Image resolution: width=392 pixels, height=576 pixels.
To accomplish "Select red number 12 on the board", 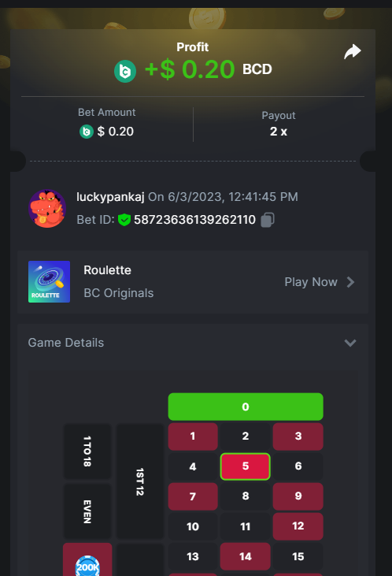I will click(298, 526).
